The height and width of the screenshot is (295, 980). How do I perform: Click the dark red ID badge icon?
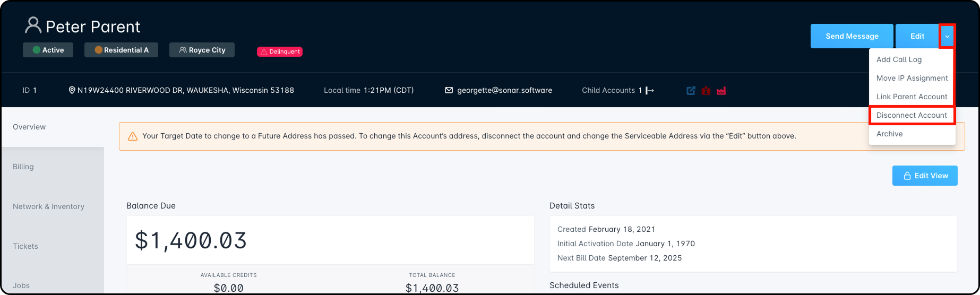click(x=706, y=91)
